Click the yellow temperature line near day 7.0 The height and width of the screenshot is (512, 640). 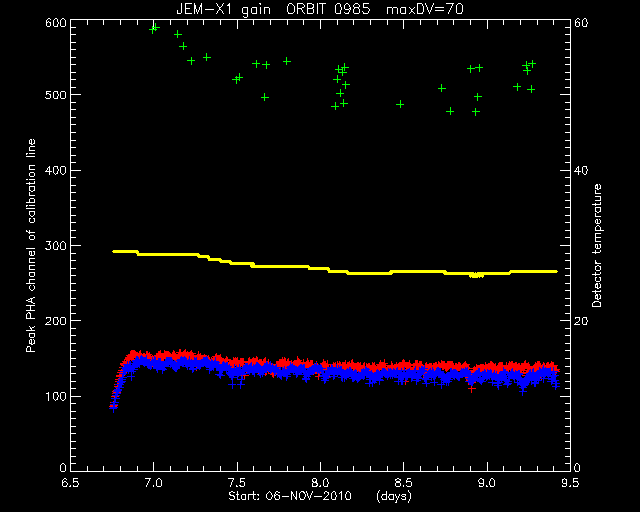(x=153, y=254)
